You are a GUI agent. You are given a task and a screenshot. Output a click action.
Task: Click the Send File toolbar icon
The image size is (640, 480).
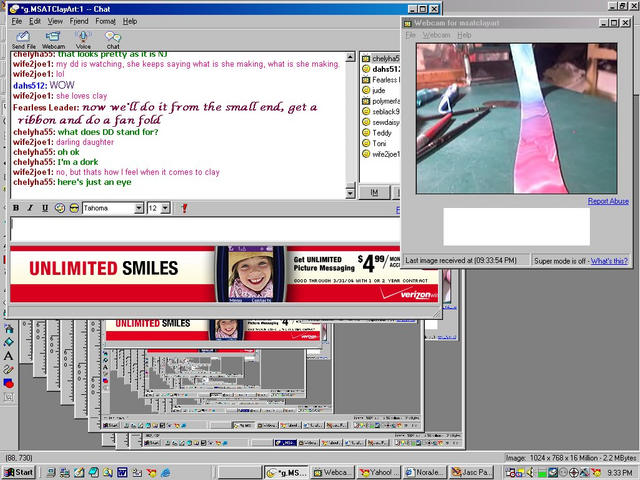(x=23, y=40)
